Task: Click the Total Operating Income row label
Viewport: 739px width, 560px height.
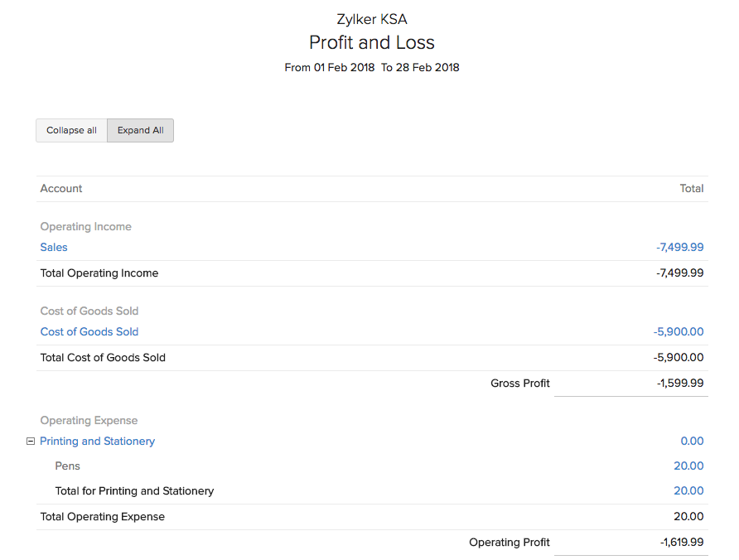Action: (99, 273)
